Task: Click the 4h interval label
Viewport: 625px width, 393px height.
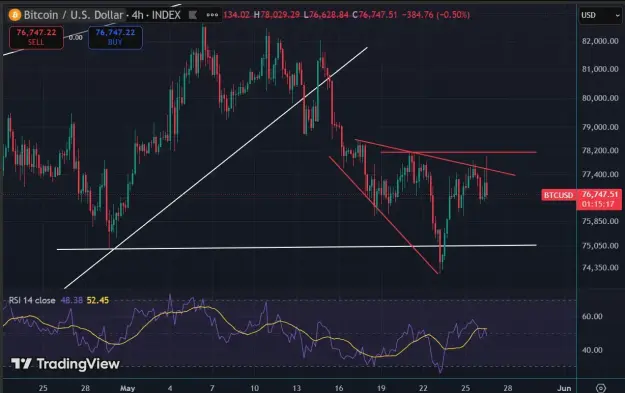Action: pyautogui.click(x=138, y=15)
